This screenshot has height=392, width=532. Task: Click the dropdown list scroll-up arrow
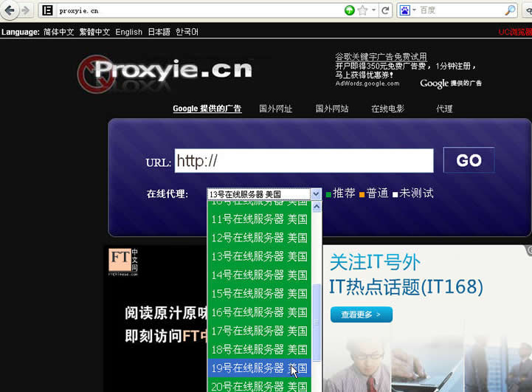pyautogui.click(x=317, y=207)
